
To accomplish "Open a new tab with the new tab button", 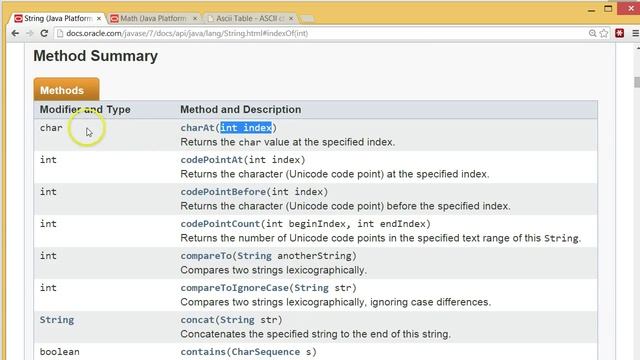I will (x=307, y=19).
